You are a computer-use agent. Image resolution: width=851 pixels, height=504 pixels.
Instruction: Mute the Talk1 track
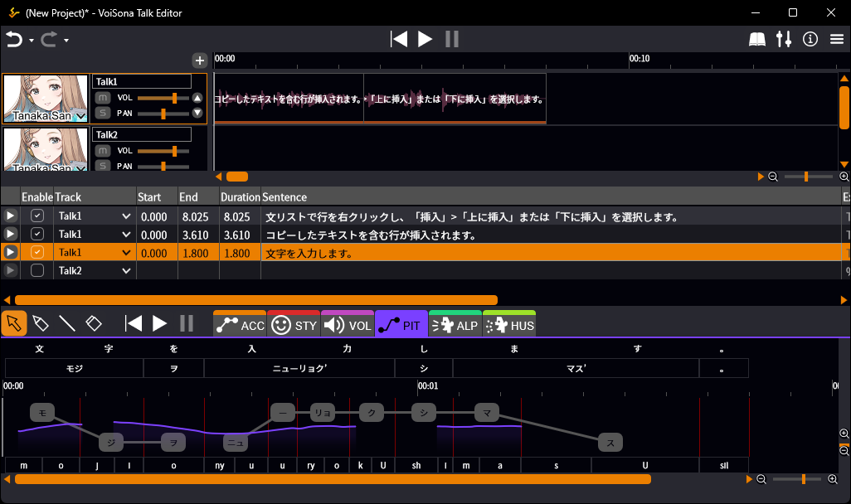(x=103, y=98)
